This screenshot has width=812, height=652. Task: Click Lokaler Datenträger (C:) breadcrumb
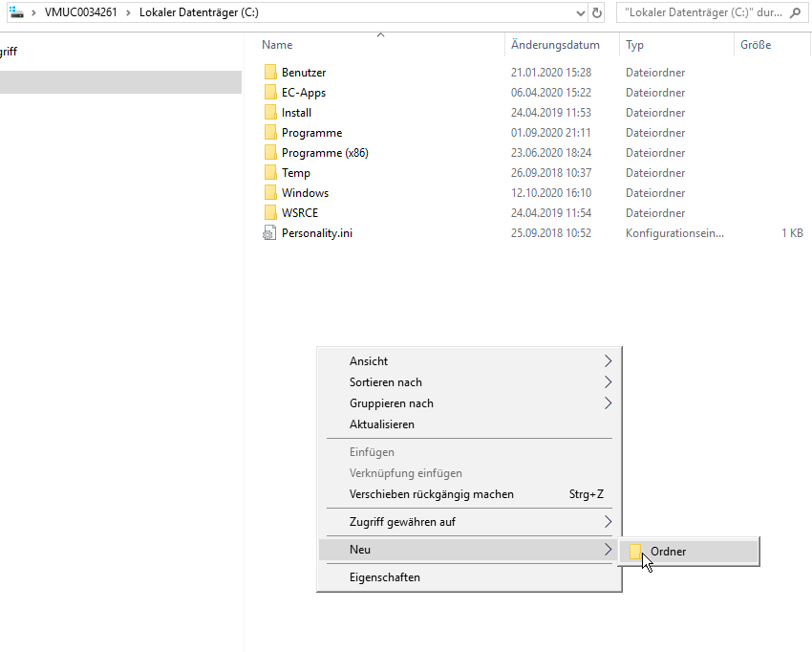coord(199,12)
